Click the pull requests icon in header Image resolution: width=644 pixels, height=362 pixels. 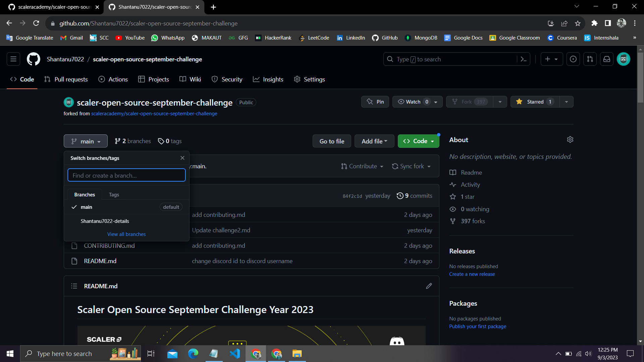590,59
